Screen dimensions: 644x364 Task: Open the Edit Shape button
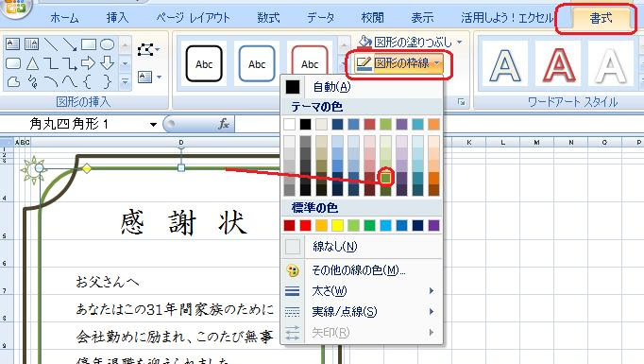[x=148, y=50]
